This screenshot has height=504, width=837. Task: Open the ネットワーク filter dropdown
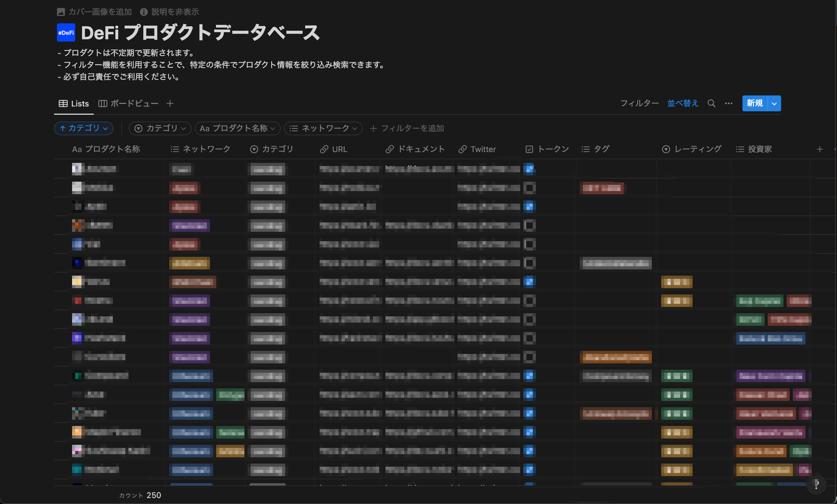[323, 128]
